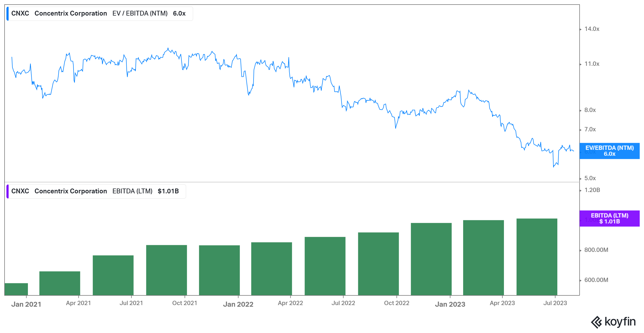Click the CNXC EV/EBITDA (NTM) legend box
Screen dimensions: 644x333
pos(100,13)
